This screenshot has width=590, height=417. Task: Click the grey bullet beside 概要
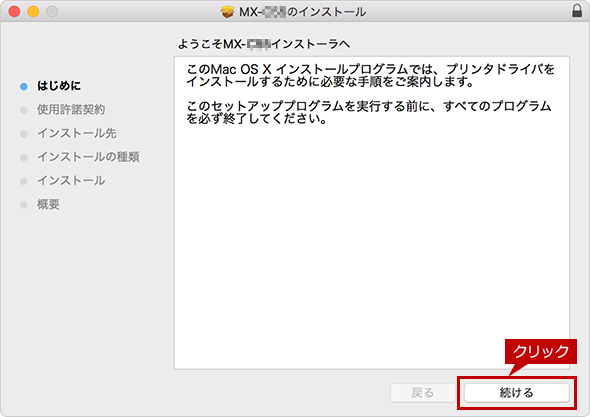pyautogui.click(x=24, y=205)
